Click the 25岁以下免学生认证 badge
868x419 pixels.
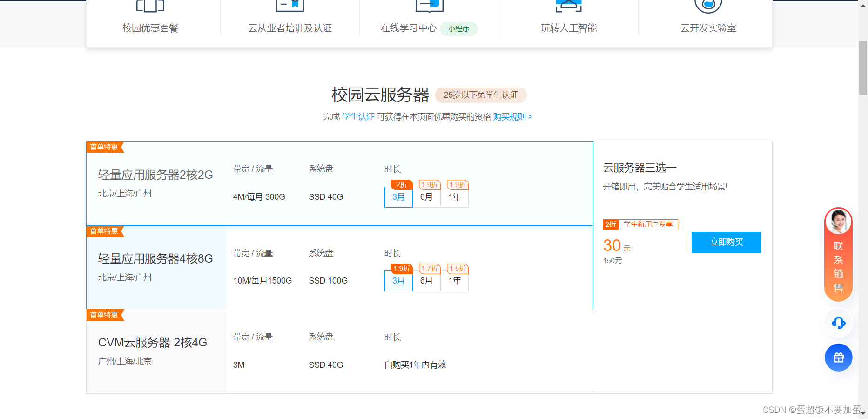(481, 95)
